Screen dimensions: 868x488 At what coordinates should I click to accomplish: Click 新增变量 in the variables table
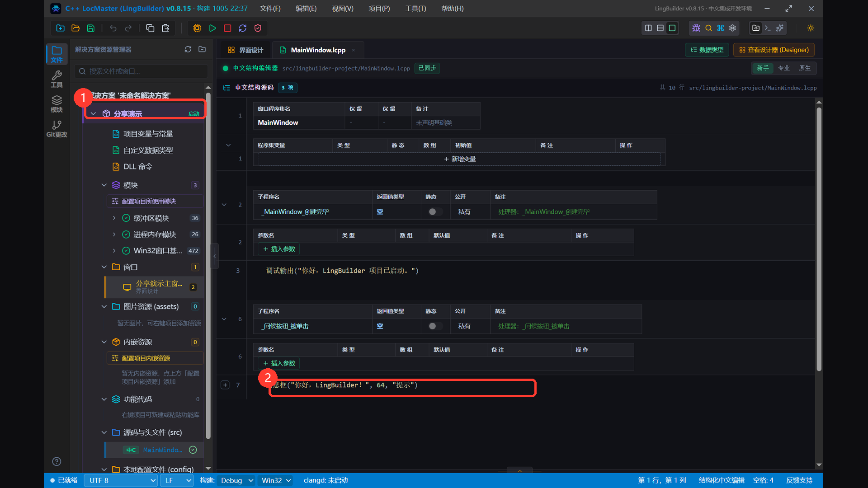[459, 159]
